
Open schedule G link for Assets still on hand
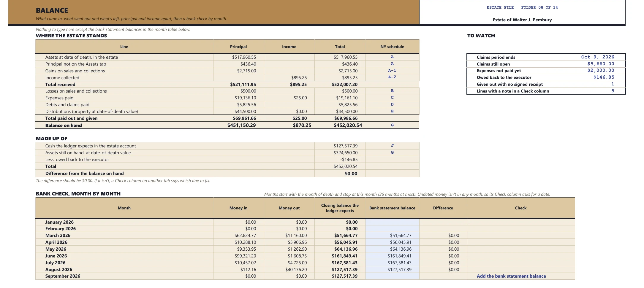tap(392, 152)
